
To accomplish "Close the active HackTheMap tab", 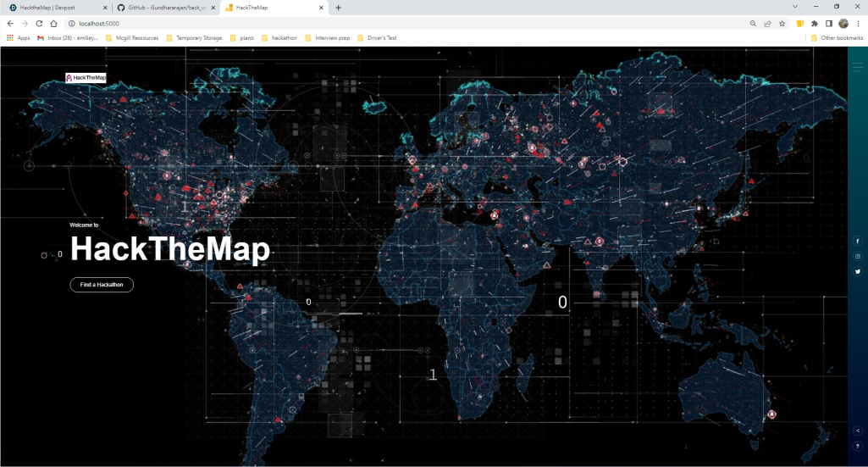I will [321, 8].
